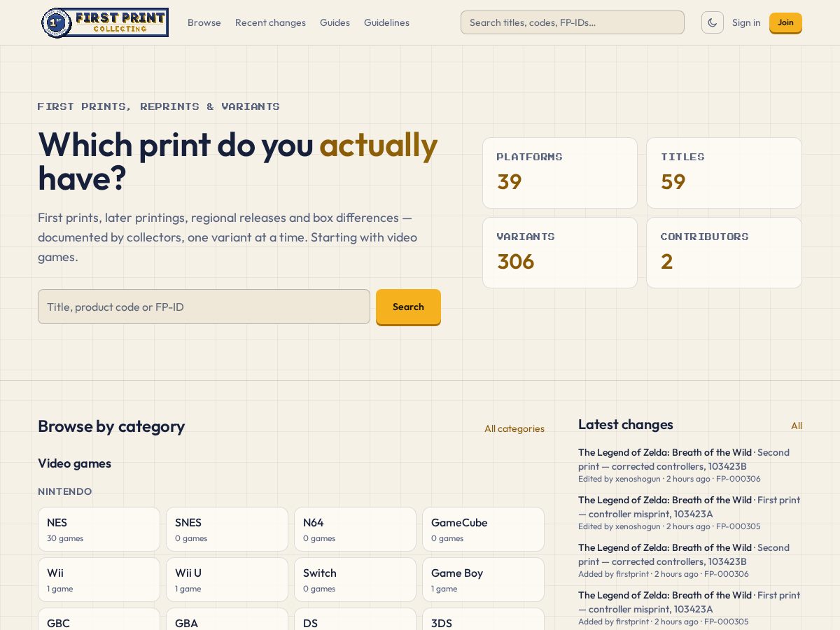Click the 'NINTENDO' group label
The image size is (840, 630).
(x=65, y=491)
